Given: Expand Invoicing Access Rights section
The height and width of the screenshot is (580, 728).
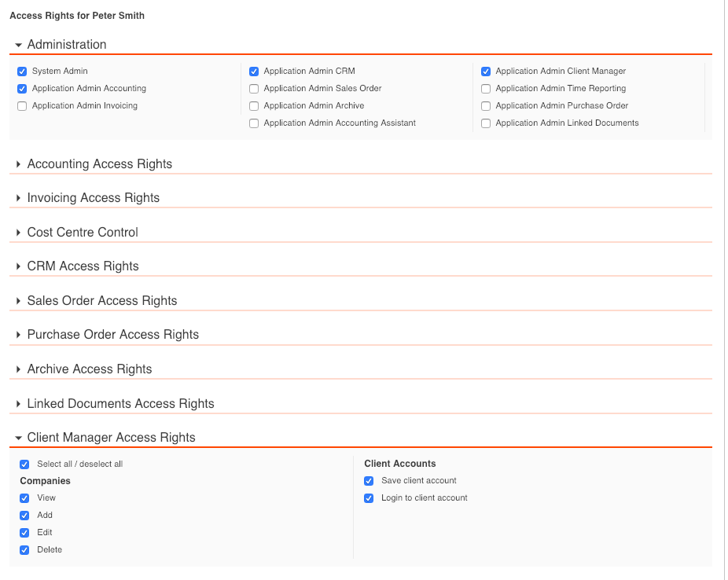Looking at the screenshot, I should [93, 198].
